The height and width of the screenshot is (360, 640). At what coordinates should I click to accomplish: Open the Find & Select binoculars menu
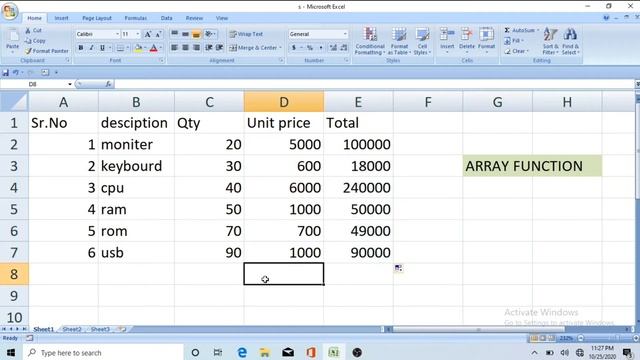(570, 41)
